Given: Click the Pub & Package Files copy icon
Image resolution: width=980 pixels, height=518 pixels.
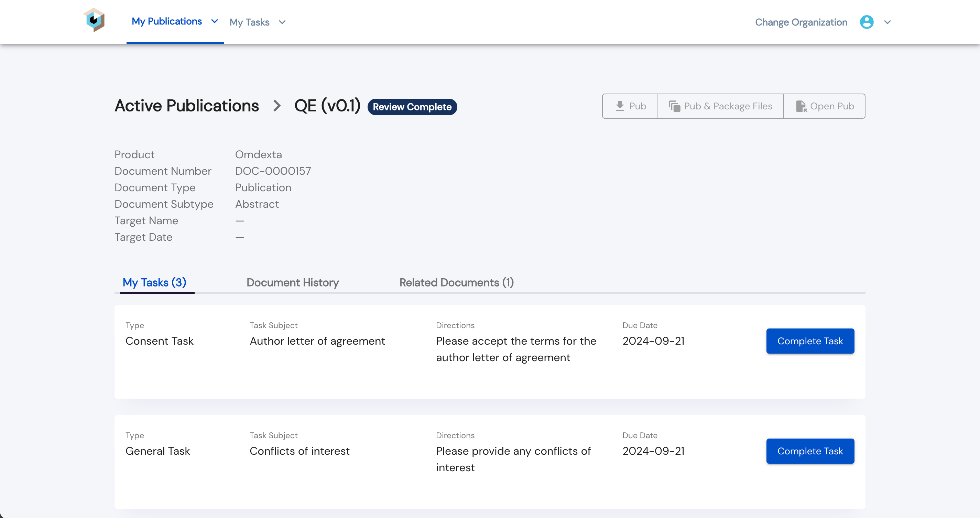Looking at the screenshot, I should [674, 106].
